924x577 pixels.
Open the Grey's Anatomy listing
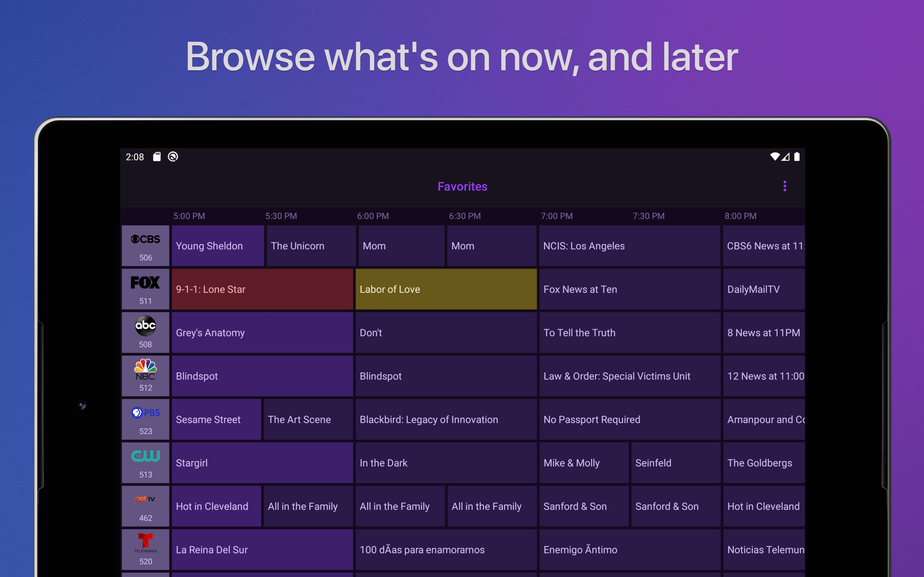pos(262,332)
